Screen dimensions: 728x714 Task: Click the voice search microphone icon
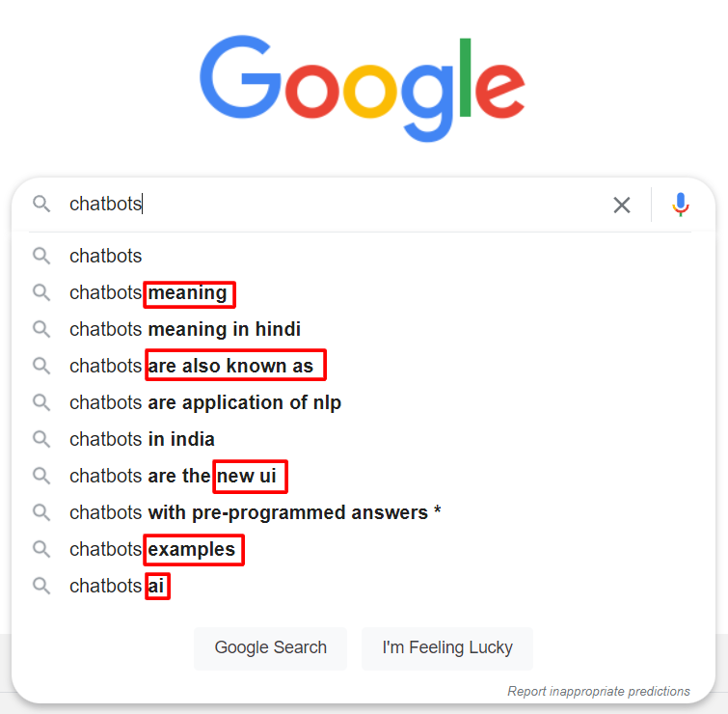(681, 205)
